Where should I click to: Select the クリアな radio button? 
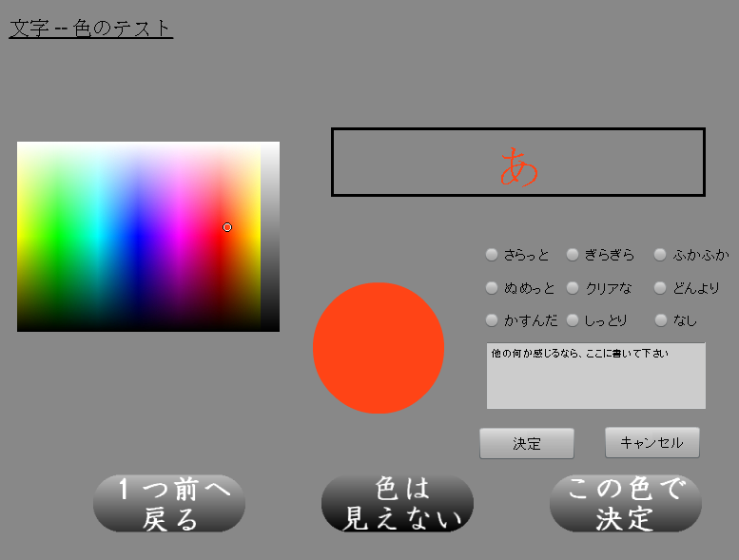point(573,288)
